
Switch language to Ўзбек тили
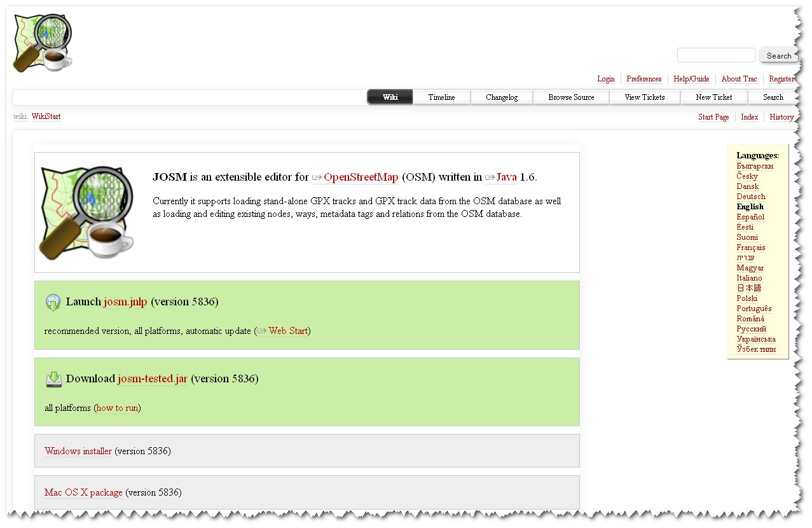coord(756,349)
